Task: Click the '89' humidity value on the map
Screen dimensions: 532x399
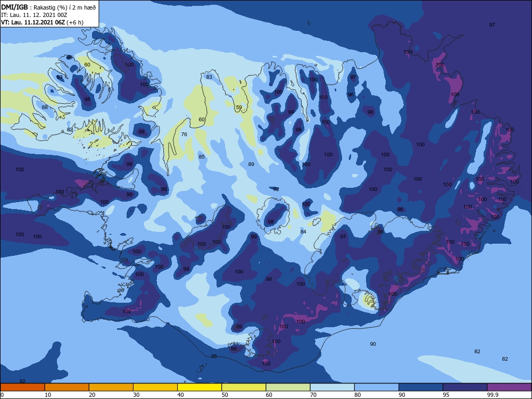Action: pos(251,164)
